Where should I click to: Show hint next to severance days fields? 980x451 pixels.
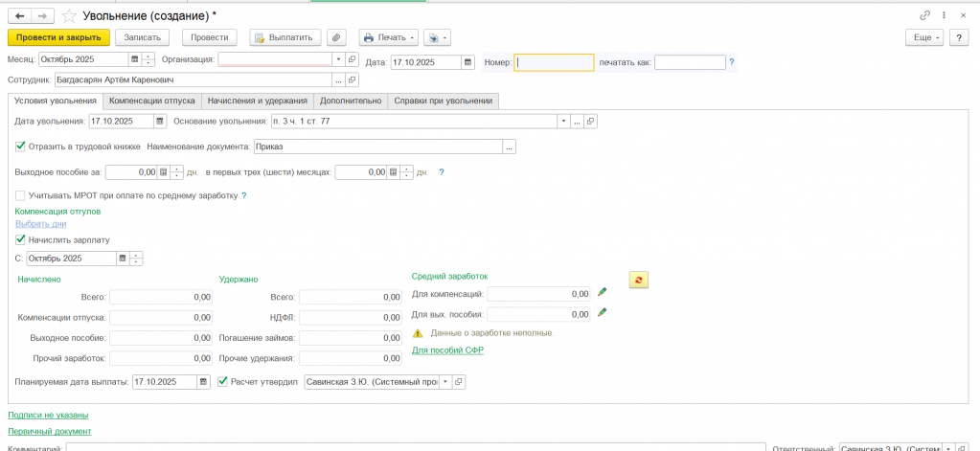click(x=442, y=172)
